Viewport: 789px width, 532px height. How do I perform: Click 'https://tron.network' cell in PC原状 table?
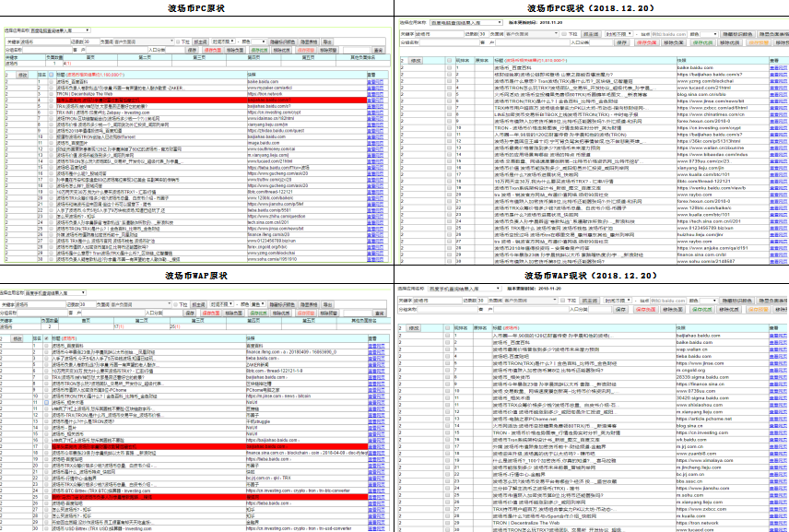[x=265, y=94]
